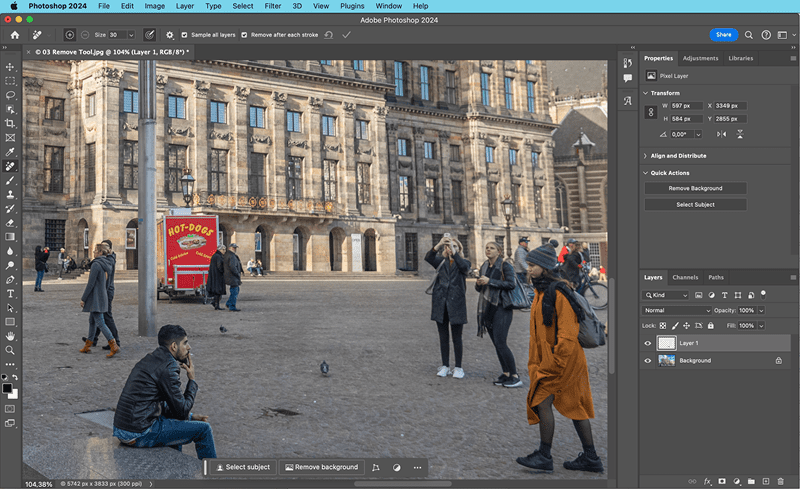This screenshot has height=489, width=800.
Task: Select the Rectangular Marquee tool
Action: (x=10, y=81)
